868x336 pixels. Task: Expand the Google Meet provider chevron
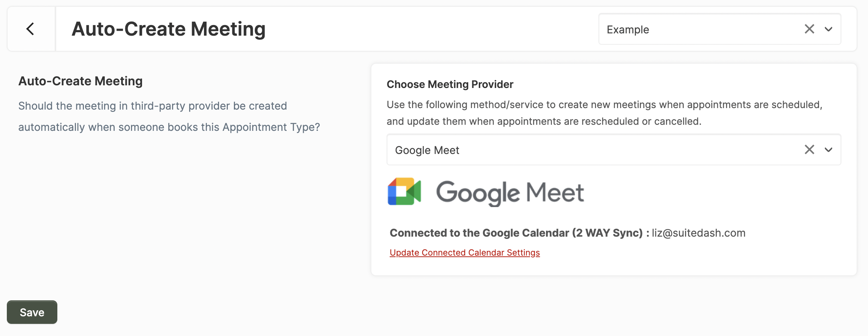pyautogui.click(x=829, y=150)
